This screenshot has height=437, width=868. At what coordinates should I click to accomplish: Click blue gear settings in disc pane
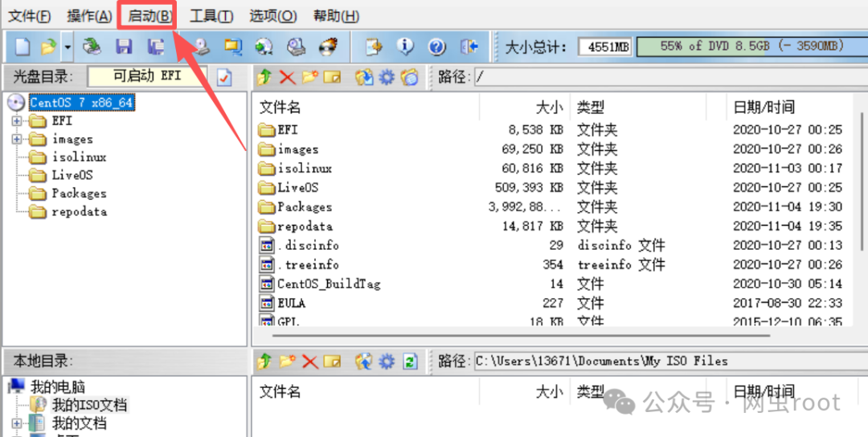coord(387,77)
